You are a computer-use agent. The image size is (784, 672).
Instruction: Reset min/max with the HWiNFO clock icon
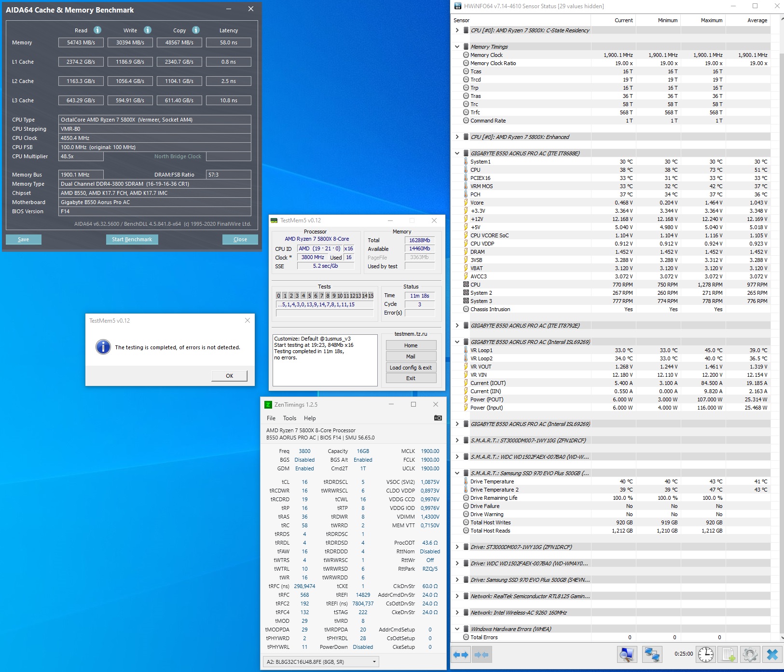click(x=706, y=655)
